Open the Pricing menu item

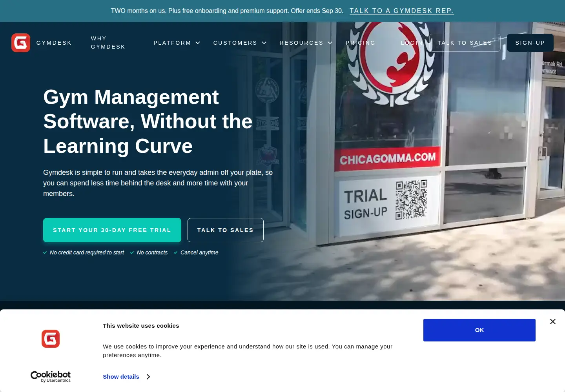click(361, 43)
